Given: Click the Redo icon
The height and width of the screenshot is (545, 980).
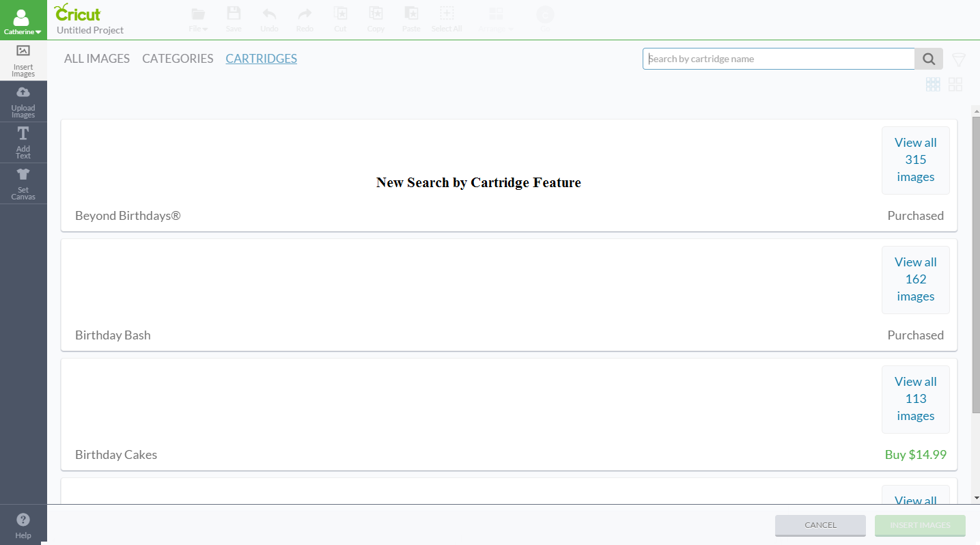Looking at the screenshot, I should tap(305, 20).
